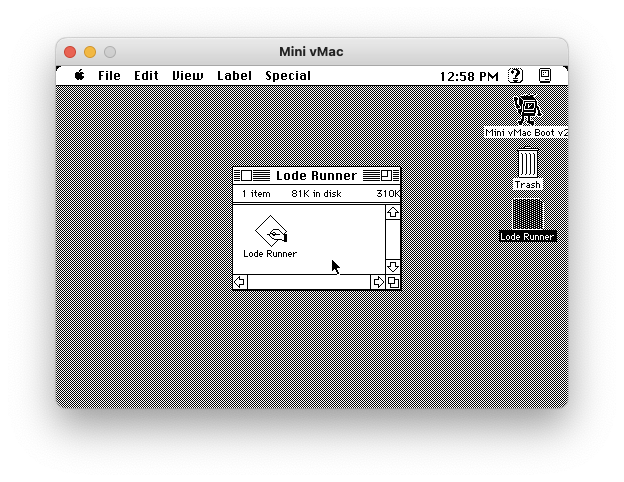
Task: Click the scroll right arrow in Lode Runner window
Action: point(378,282)
